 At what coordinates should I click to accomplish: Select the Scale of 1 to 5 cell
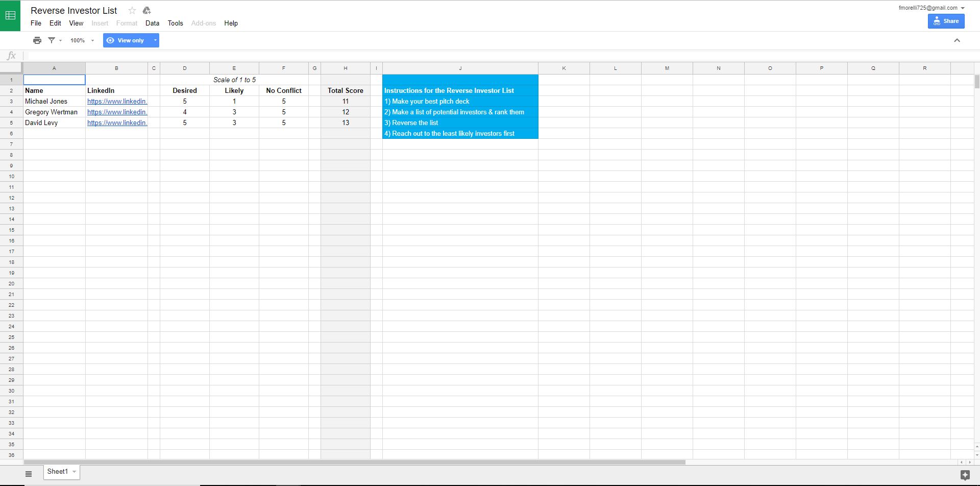pos(234,80)
